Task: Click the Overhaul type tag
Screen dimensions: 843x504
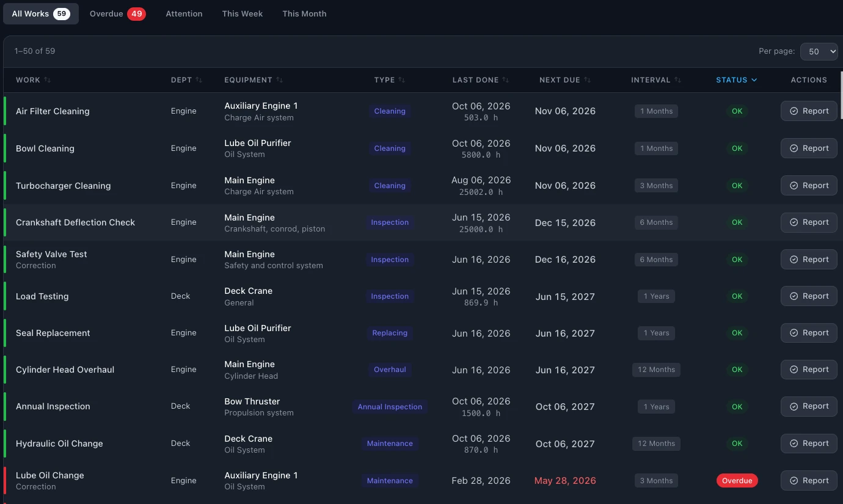Action: tap(390, 370)
